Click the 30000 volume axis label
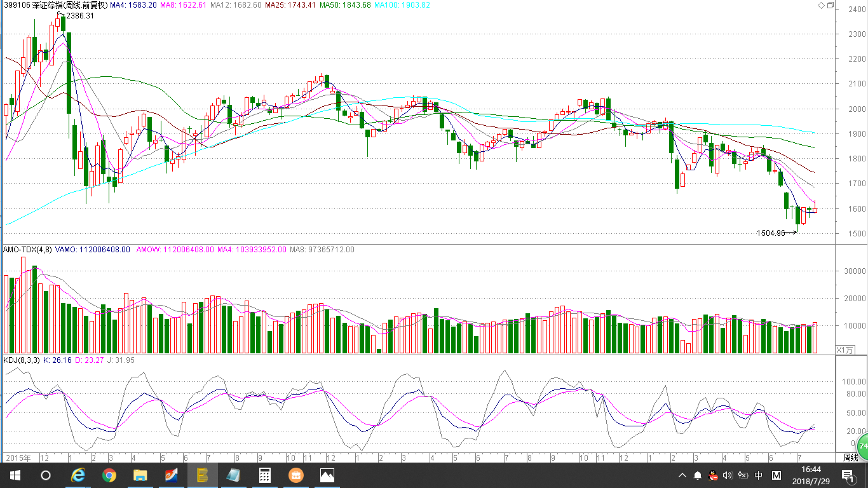 (x=853, y=271)
